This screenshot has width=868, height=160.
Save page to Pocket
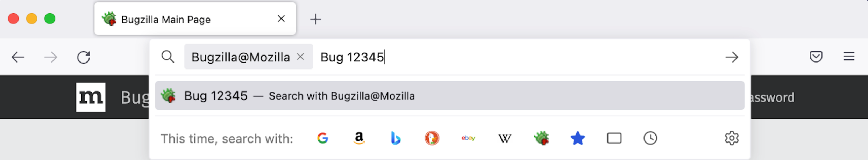click(816, 57)
